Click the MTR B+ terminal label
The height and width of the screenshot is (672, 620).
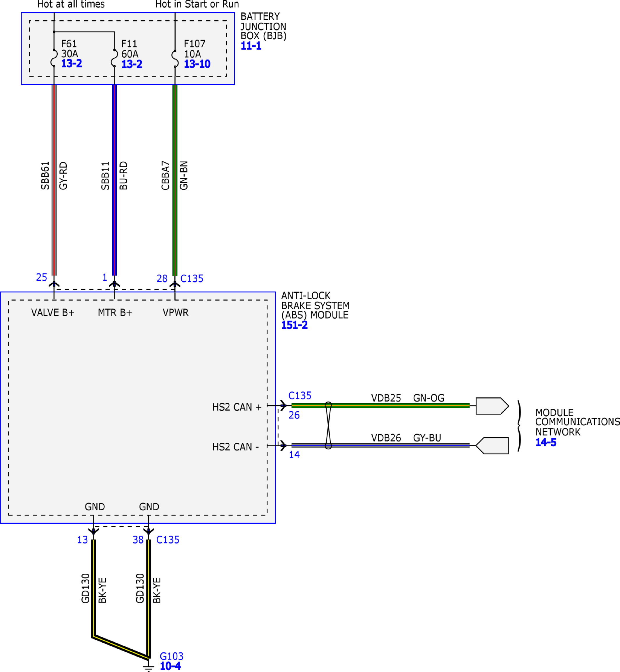point(115,312)
